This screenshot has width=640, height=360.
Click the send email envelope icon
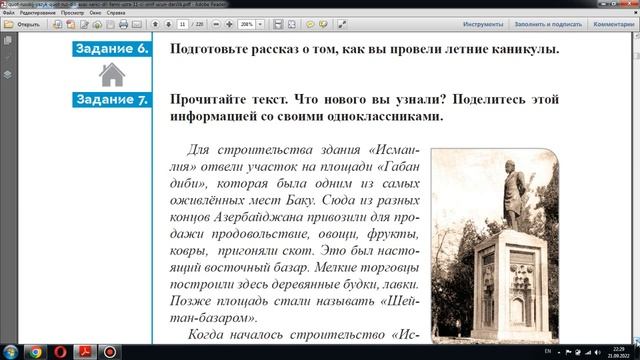click(x=137, y=24)
